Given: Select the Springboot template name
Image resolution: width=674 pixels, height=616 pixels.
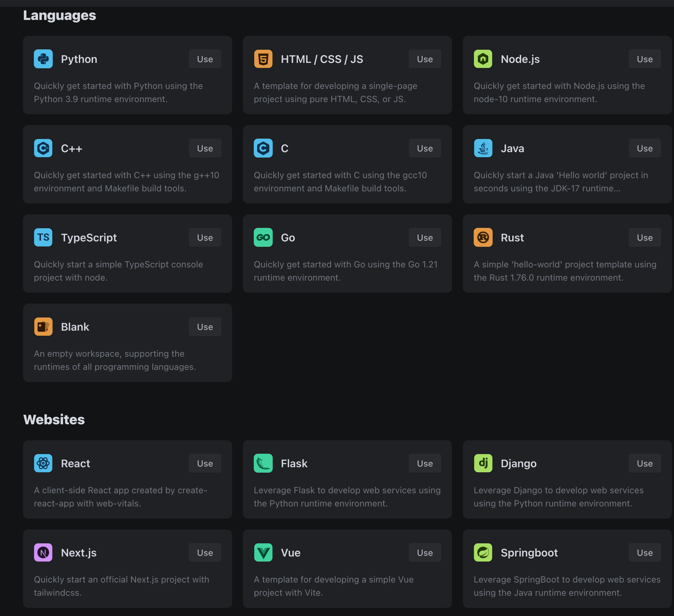Looking at the screenshot, I should [x=529, y=552].
